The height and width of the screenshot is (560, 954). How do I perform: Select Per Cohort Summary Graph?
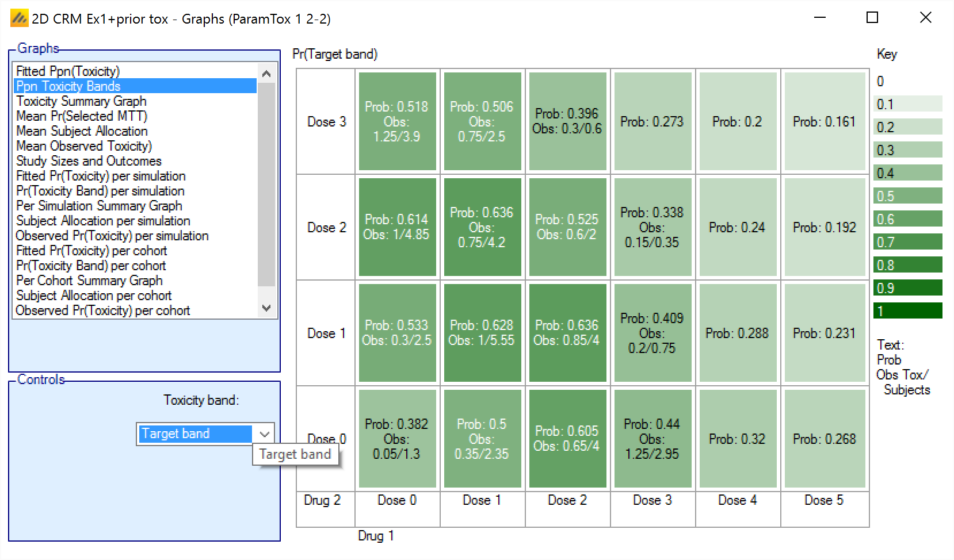pyautogui.click(x=89, y=281)
